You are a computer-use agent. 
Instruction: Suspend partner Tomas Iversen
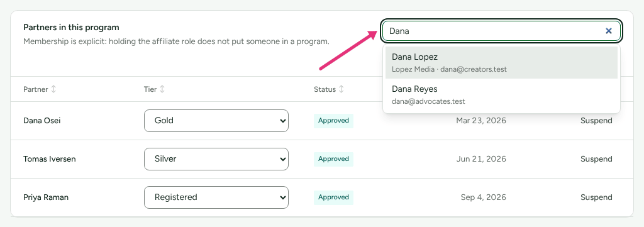coord(596,159)
